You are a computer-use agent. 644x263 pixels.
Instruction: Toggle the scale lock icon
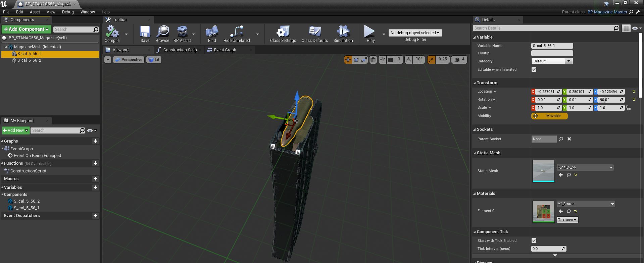pyautogui.click(x=629, y=108)
